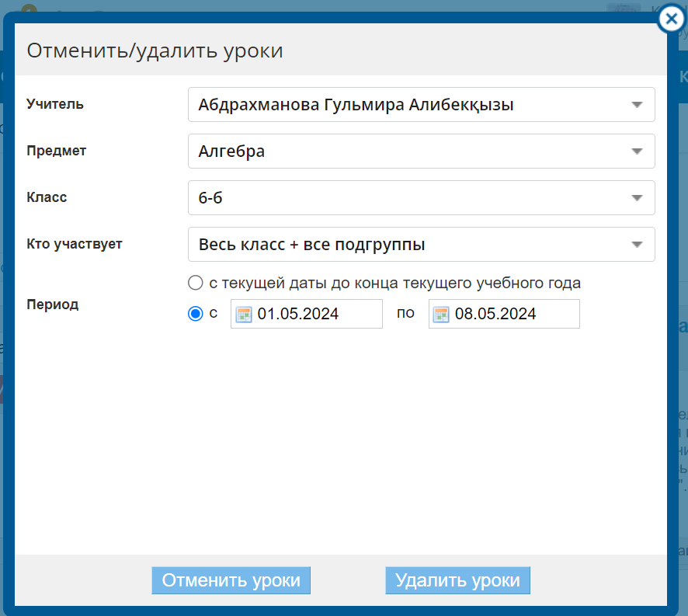Select the until end of school year radio option
The height and width of the screenshot is (616, 688).
click(196, 283)
